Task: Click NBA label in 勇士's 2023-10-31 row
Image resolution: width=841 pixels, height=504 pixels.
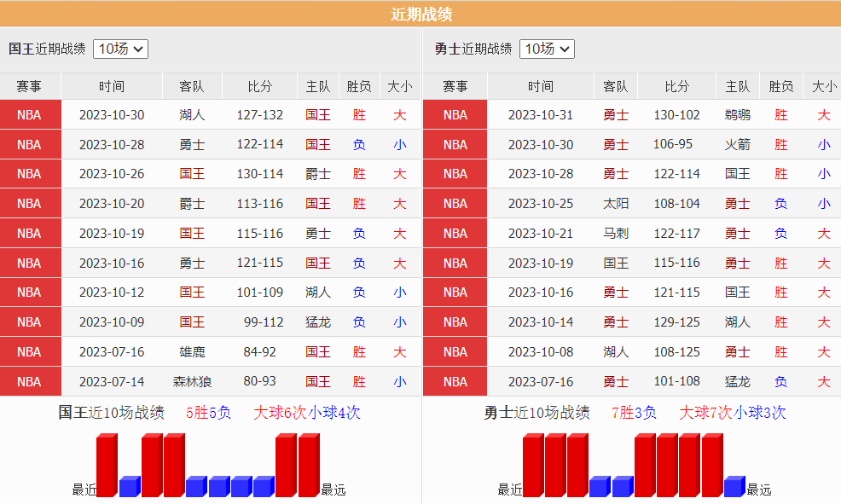Action: click(x=455, y=115)
